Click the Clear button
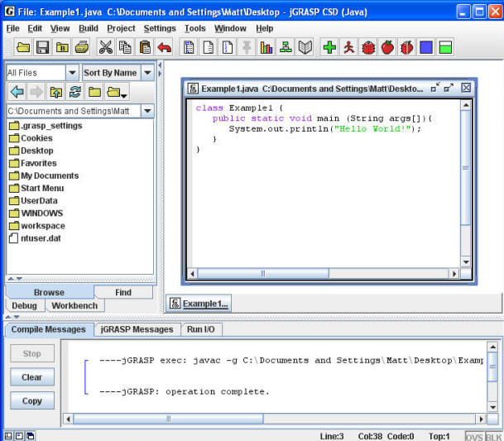 (32, 377)
